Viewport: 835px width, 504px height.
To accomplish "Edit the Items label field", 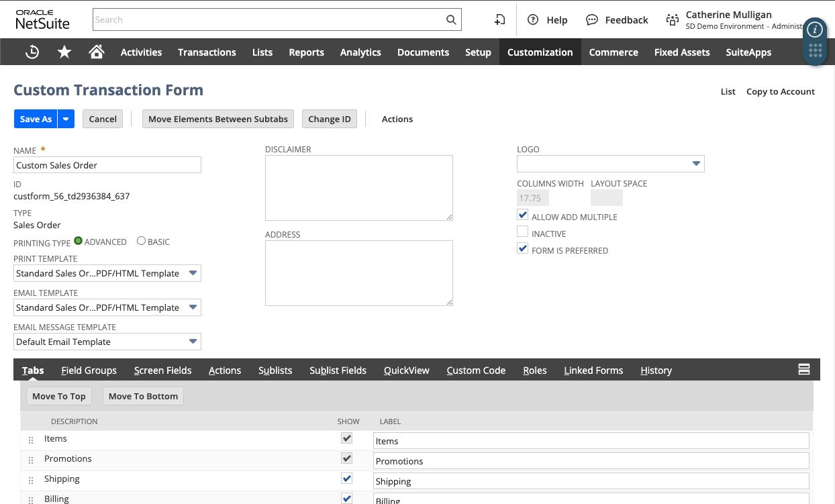I will click(591, 441).
